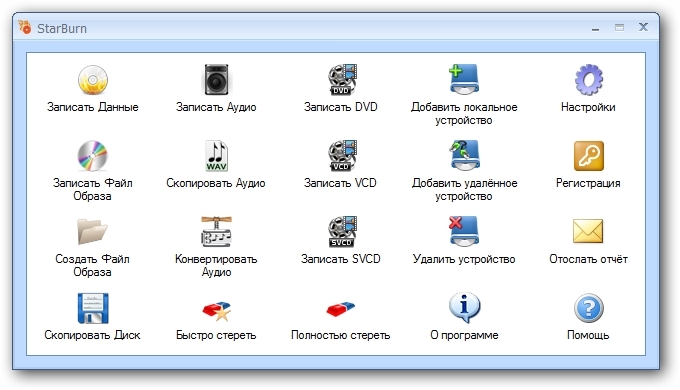
Task: Click the 'Записать SVCD' label
Action: [x=341, y=259]
